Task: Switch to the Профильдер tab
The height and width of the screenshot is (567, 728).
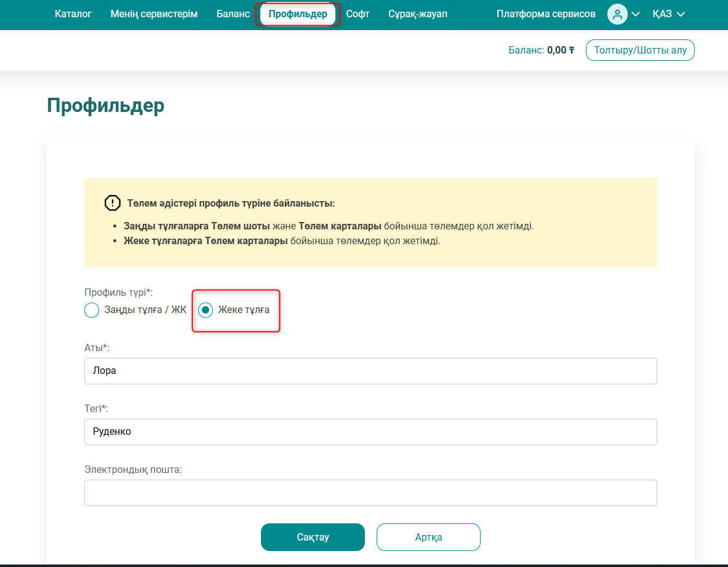Action: (298, 14)
